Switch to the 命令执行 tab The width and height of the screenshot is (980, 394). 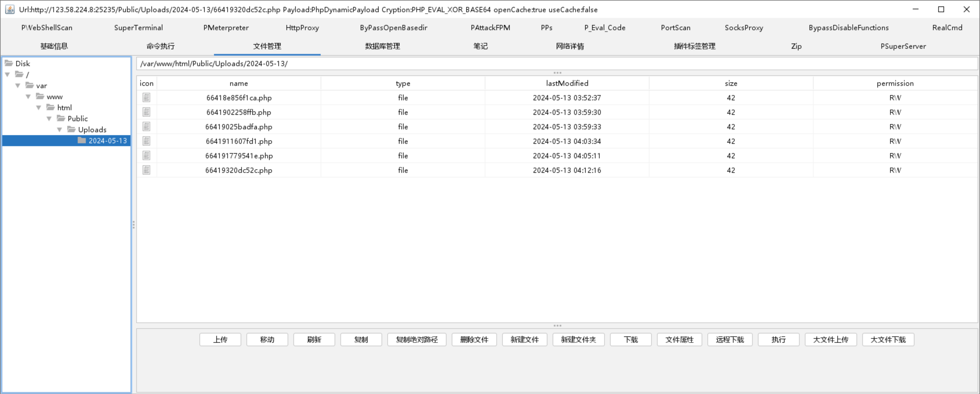tap(160, 46)
